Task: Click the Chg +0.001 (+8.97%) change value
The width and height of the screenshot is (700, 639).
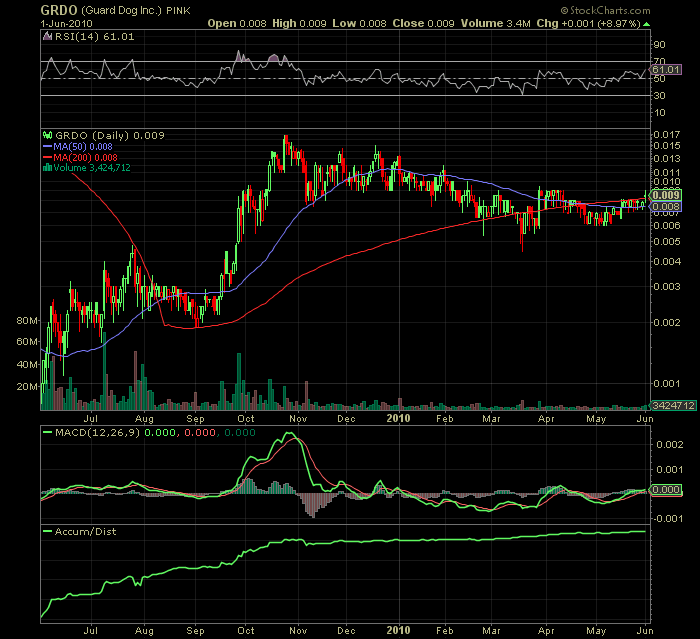Action: pos(588,24)
